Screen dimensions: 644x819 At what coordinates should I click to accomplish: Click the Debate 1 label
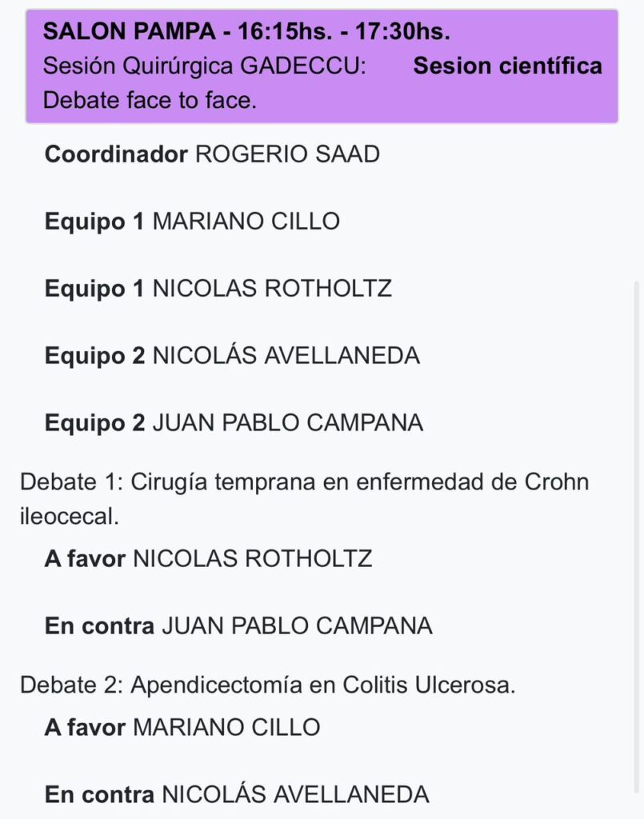click(x=70, y=483)
